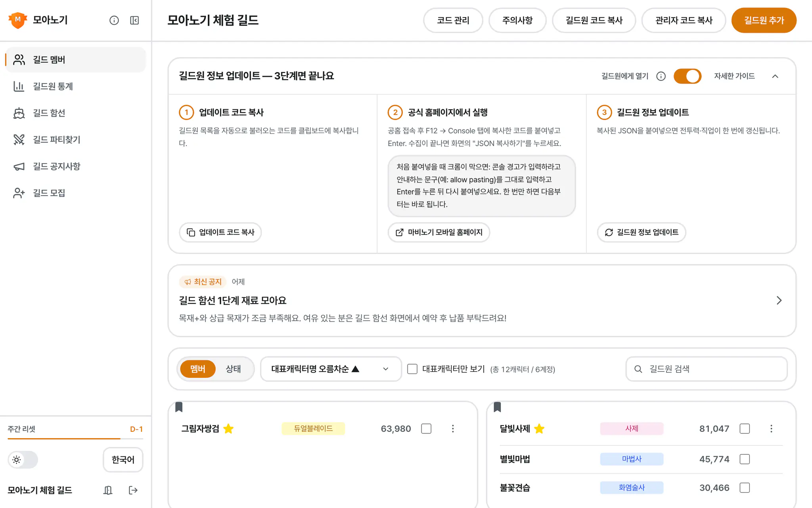Click the search magnifier icon in 길드원 검색
812x508 pixels.
(638, 369)
